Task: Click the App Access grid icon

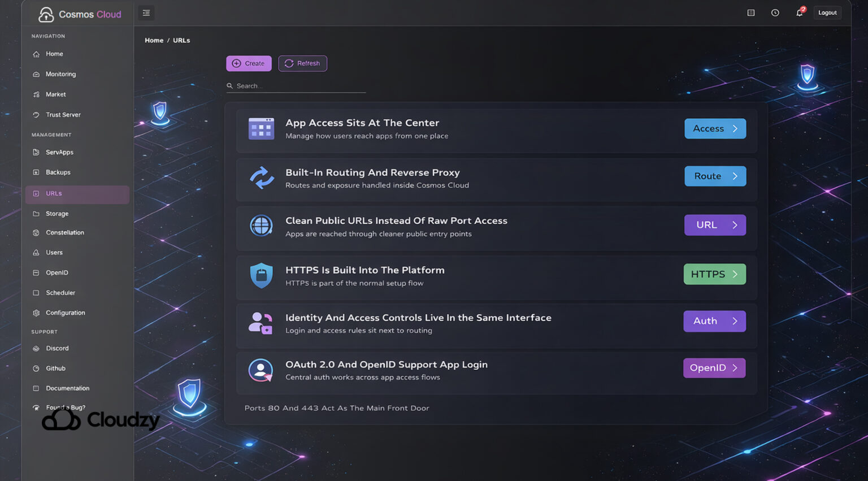Action: [x=261, y=129]
